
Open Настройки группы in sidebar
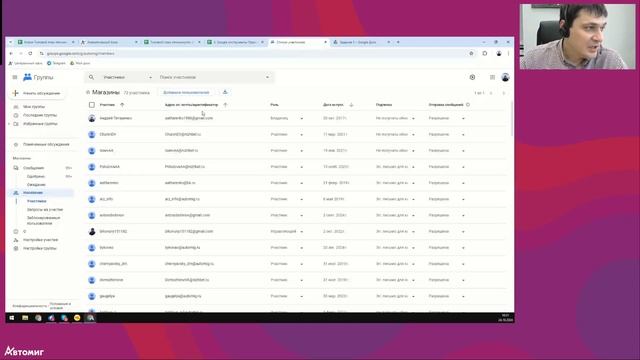pyautogui.click(x=40, y=248)
